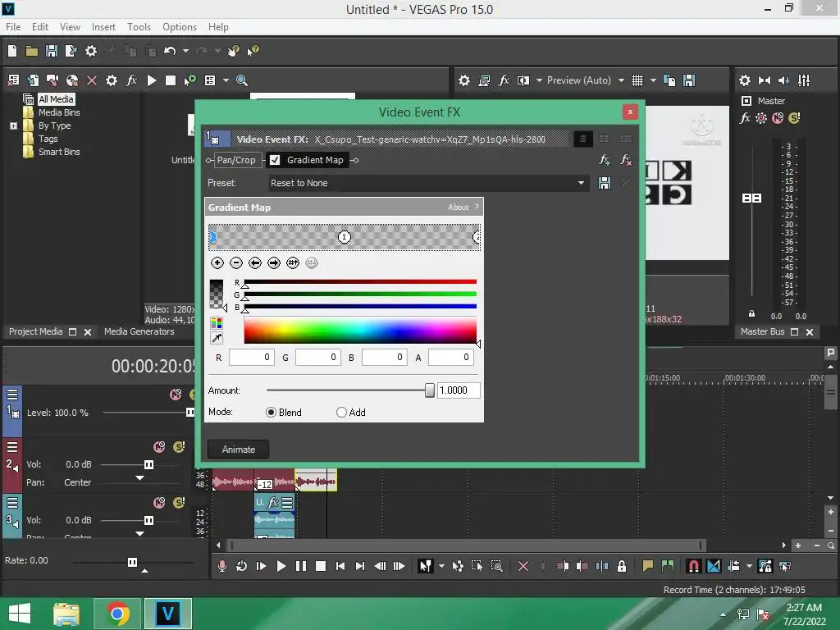Open a project with the folder icon

click(32, 51)
